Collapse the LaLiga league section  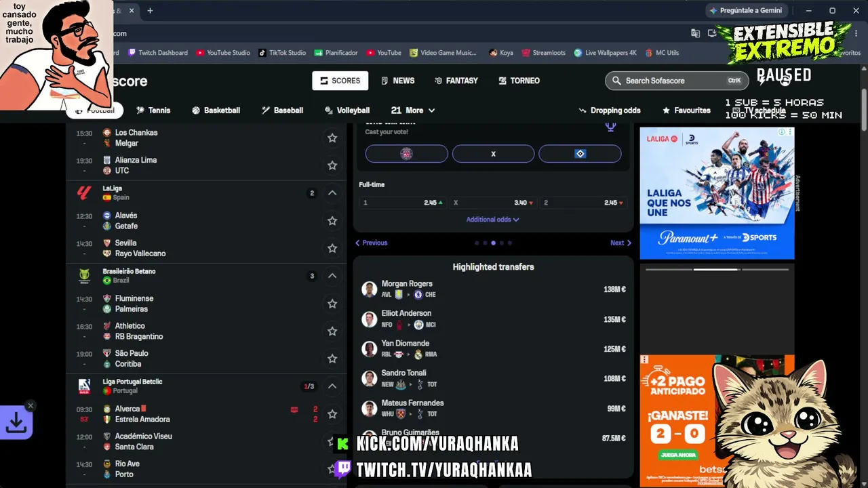tap(332, 193)
